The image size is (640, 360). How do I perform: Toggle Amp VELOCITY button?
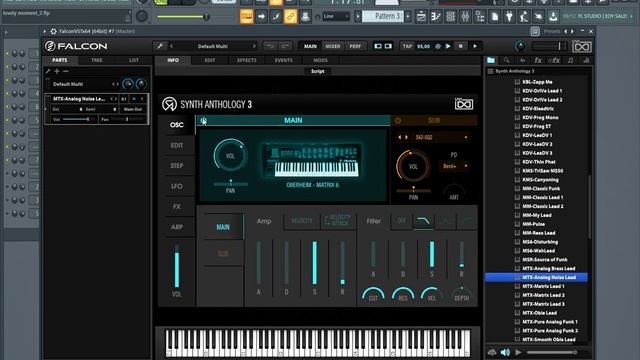click(x=302, y=221)
